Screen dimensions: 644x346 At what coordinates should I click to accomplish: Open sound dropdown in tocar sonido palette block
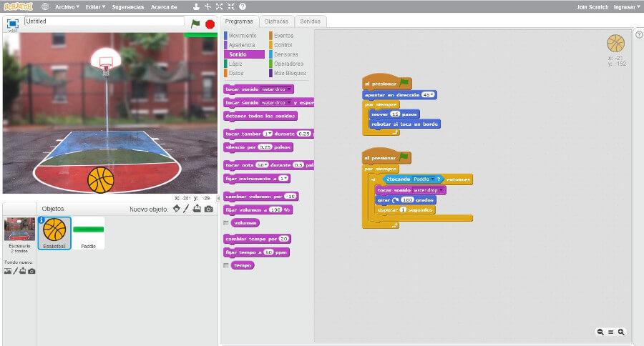click(290, 89)
